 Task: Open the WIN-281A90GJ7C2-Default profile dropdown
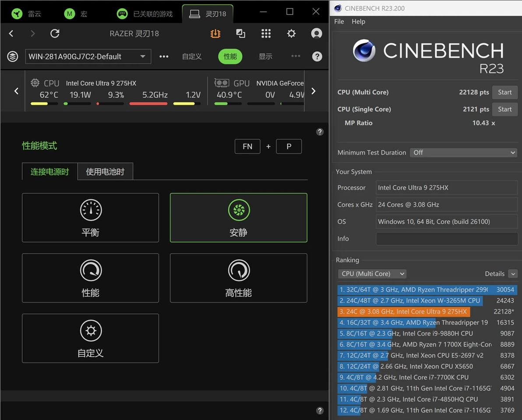click(x=88, y=56)
